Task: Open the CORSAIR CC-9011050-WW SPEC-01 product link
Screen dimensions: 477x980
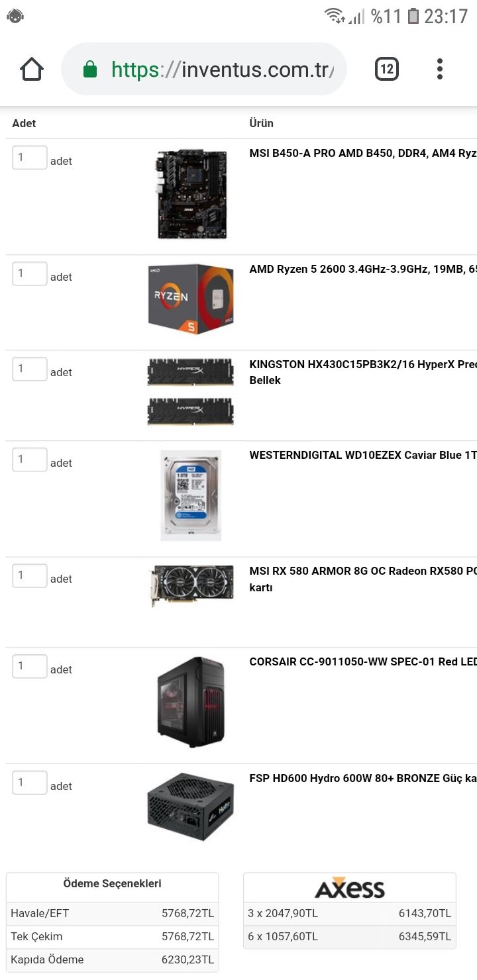Action: [363, 662]
